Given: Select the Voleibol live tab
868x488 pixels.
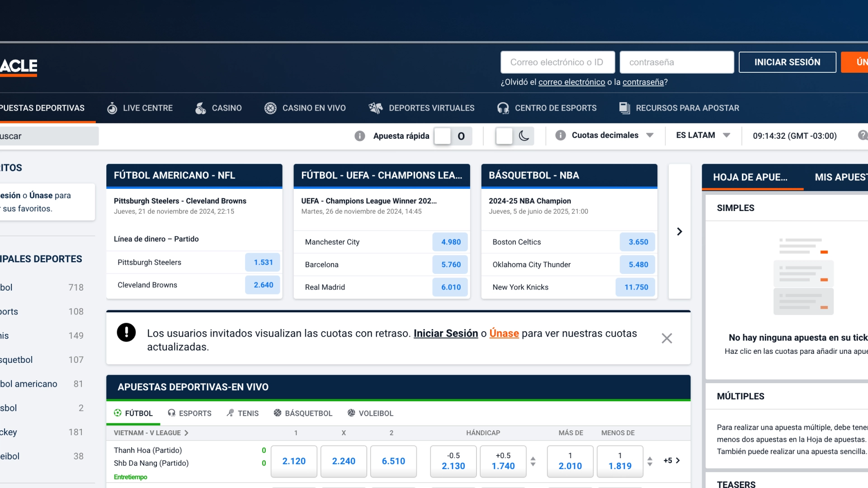Looking at the screenshot, I should pos(370,413).
